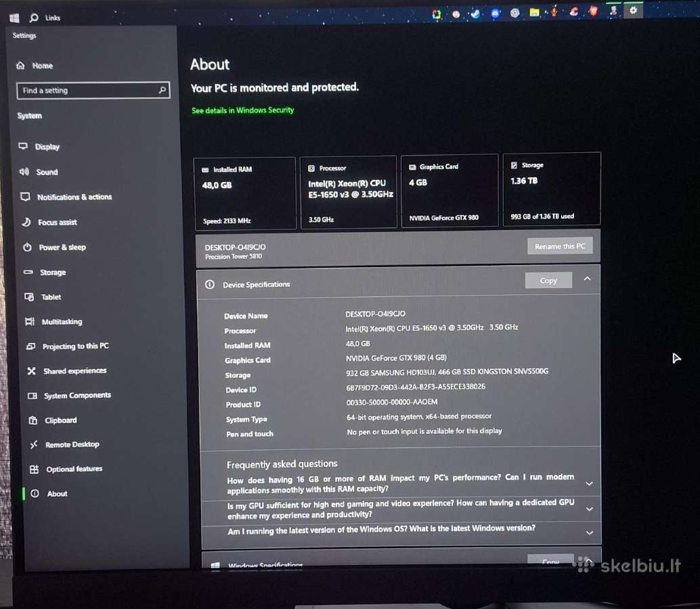Image resolution: width=700 pixels, height=609 pixels.
Task: Click the Notifications & actions icon
Action: [26, 197]
